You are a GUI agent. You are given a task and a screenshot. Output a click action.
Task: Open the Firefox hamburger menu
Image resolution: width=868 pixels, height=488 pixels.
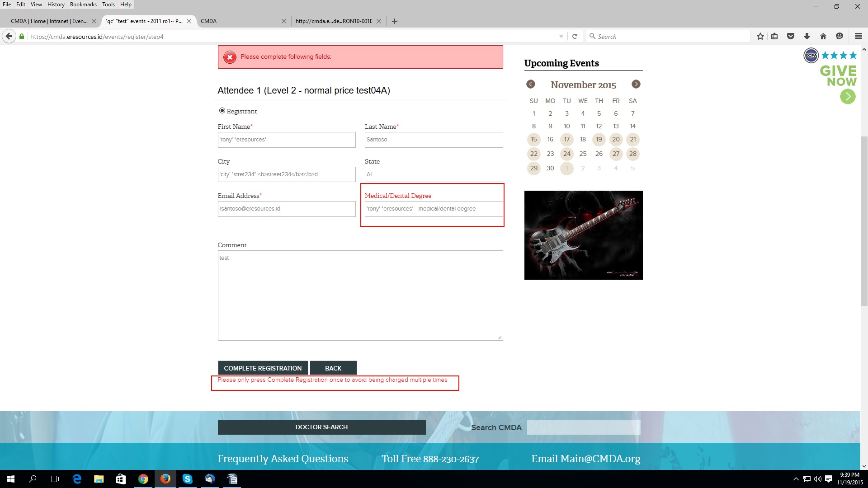click(859, 36)
